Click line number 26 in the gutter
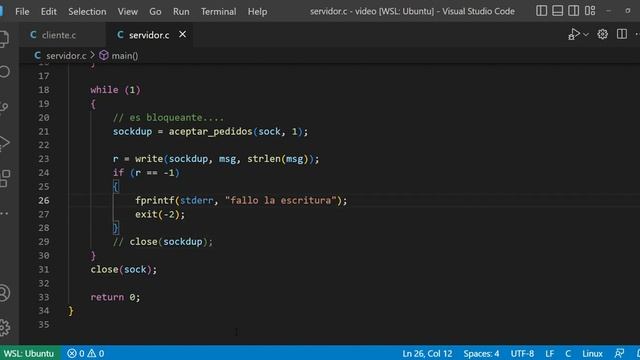 tap(44, 200)
